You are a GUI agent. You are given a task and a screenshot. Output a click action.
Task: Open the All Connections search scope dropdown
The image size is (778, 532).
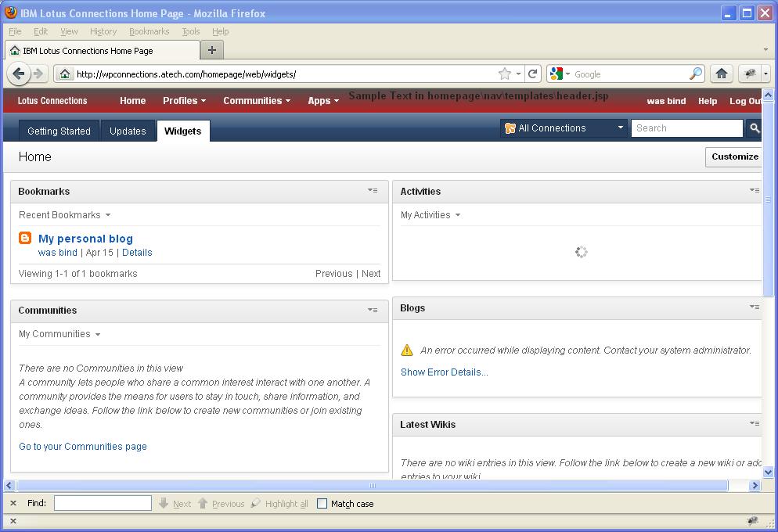pyautogui.click(x=564, y=128)
